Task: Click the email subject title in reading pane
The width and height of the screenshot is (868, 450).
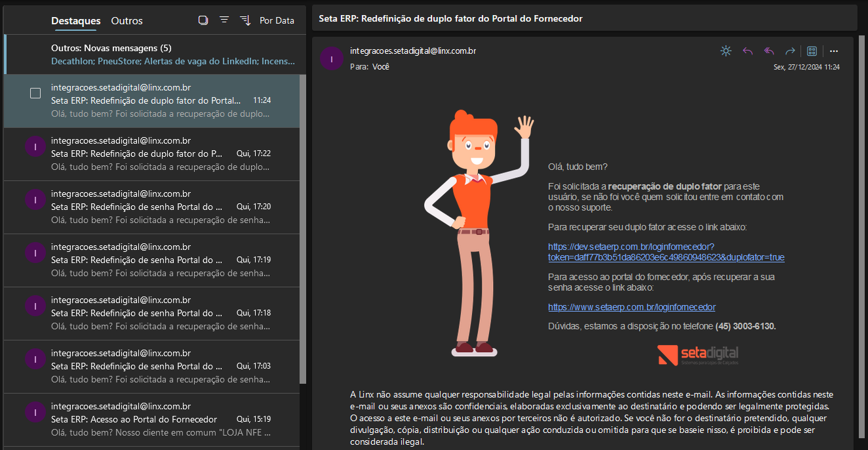Action: (451, 18)
